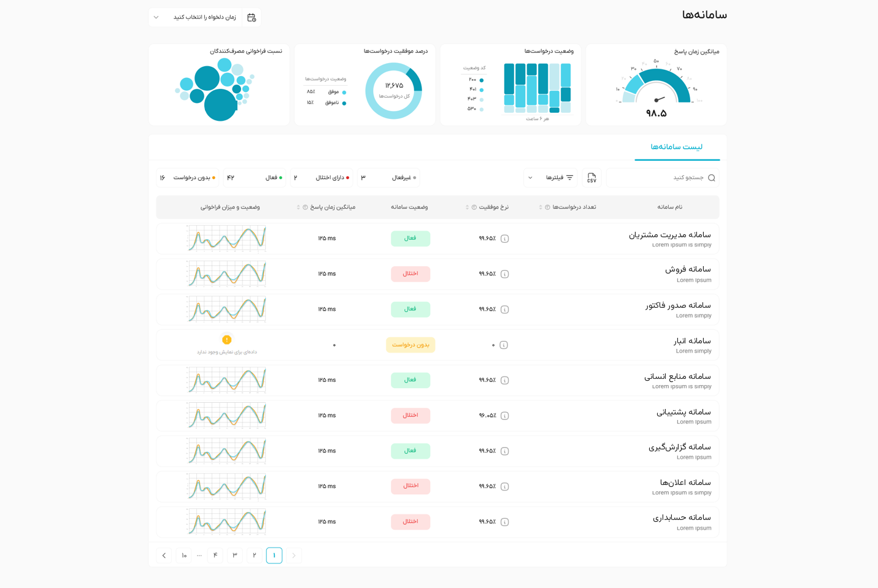The height and width of the screenshot is (588, 878).
Task: Click info icon in سامانه منابع انسانی row
Action: 504,380
